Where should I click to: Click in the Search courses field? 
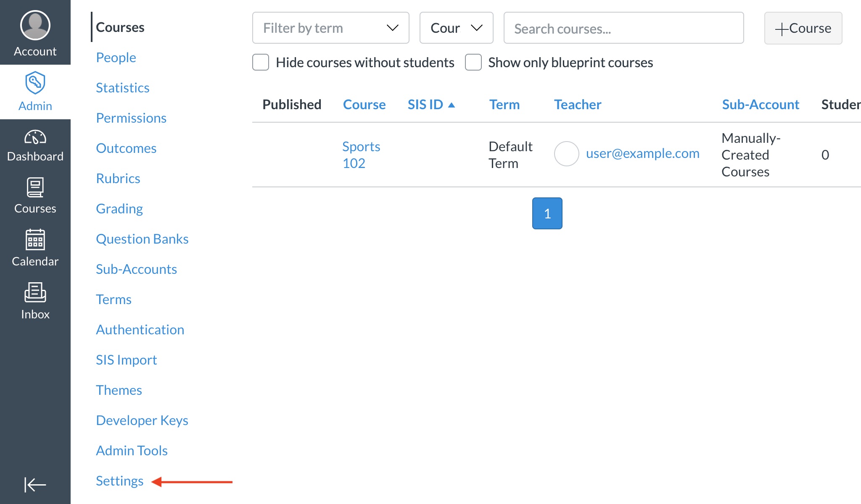tap(623, 28)
